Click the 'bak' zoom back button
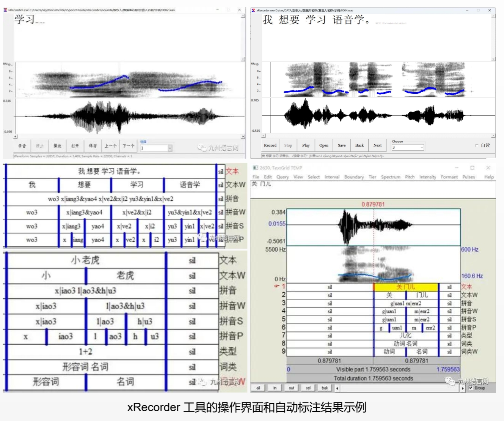Image resolution: width=504 pixels, height=421 pixels. tap(325, 388)
